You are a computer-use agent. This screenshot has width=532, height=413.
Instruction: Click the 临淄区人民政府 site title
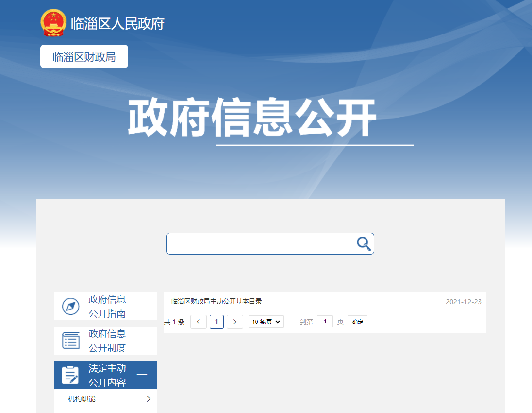(x=117, y=23)
